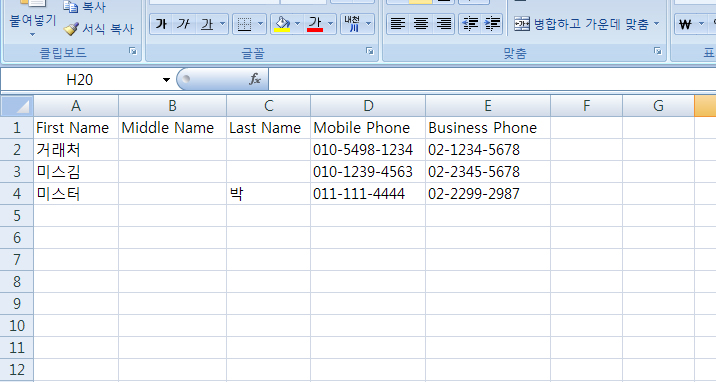
Task: Toggle bold text formatting
Action: tap(161, 24)
